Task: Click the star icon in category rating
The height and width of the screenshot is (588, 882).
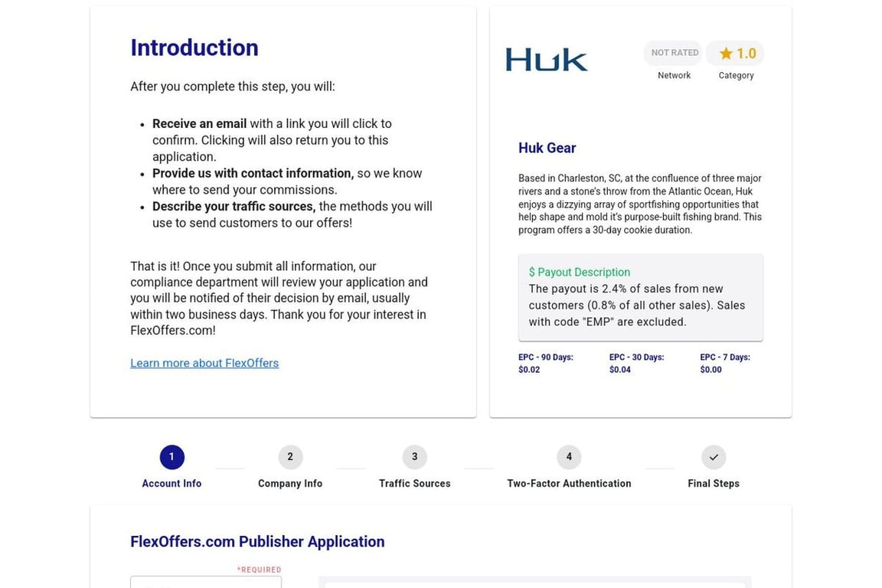Action: tap(726, 54)
